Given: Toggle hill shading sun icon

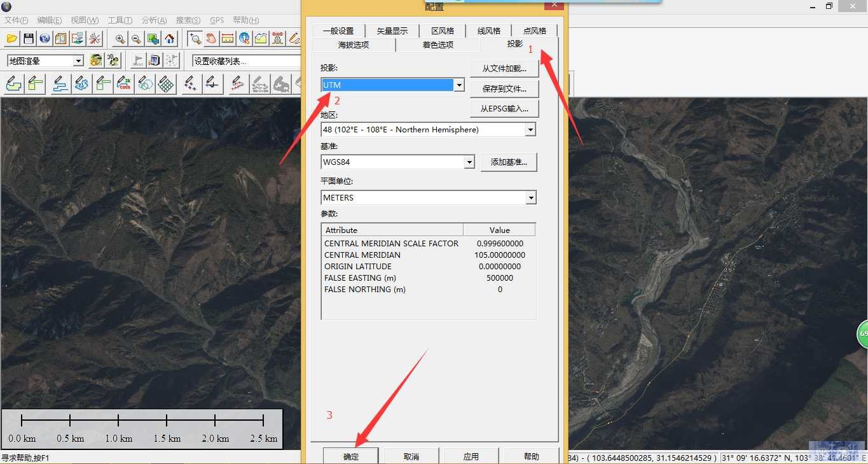Looking at the screenshot, I should point(96,60).
